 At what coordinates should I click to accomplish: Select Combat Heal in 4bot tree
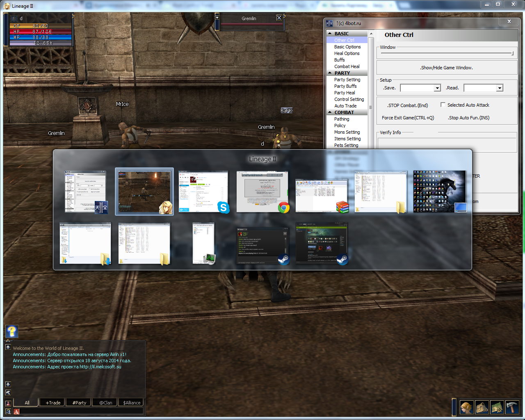347,66
